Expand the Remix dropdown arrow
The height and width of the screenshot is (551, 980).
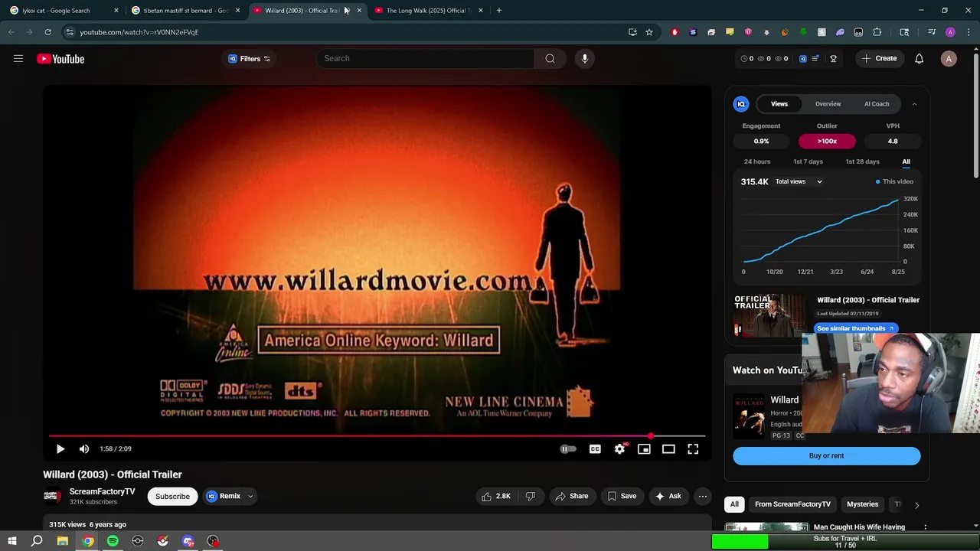pyautogui.click(x=250, y=496)
